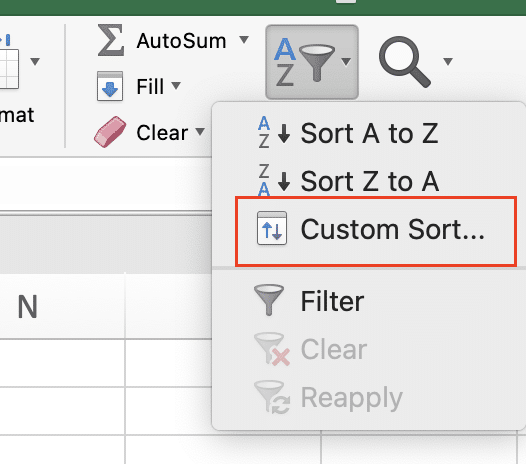Open the Find & Select dropdown arrow
Viewport: 526px width, 464px height.
click(448, 61)
